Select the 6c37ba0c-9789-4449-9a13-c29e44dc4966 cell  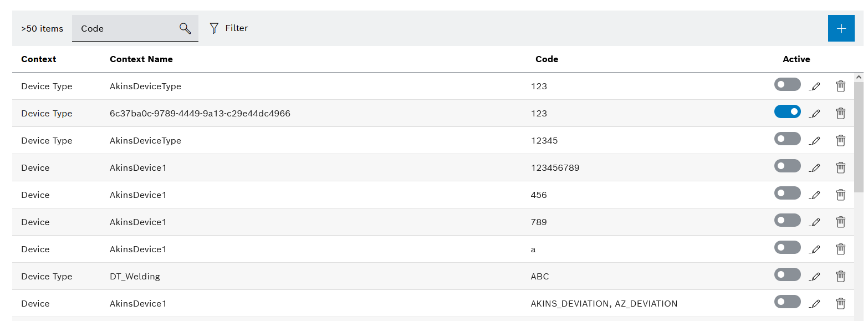(200, 114)
